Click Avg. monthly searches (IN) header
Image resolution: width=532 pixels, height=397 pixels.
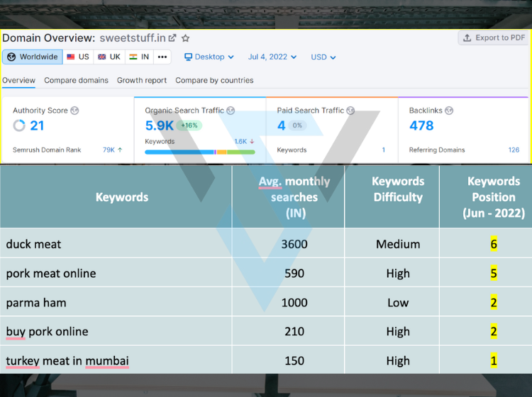(288, 196)
